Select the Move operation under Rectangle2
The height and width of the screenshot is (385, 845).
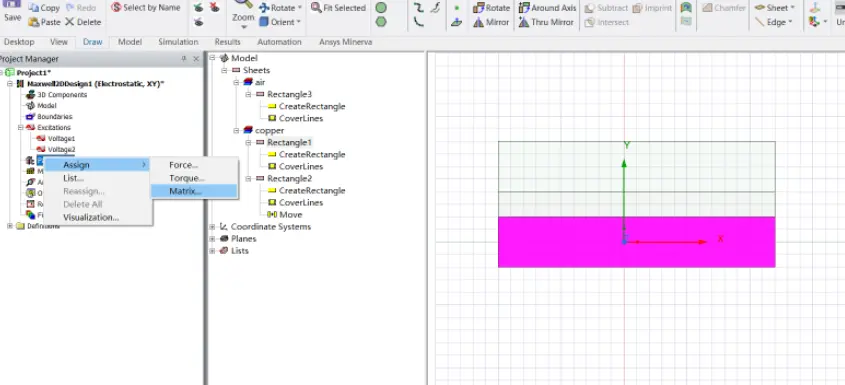click(290, 215)
